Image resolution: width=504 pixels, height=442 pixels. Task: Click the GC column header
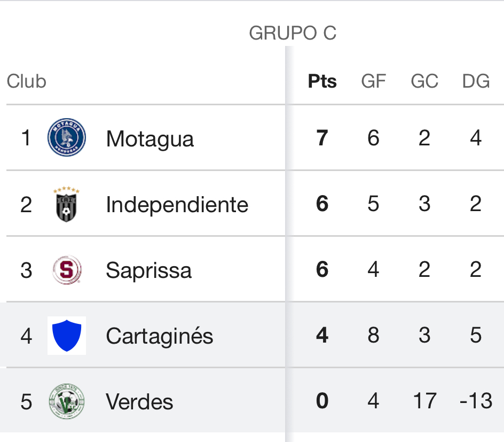tap(424, 81)
